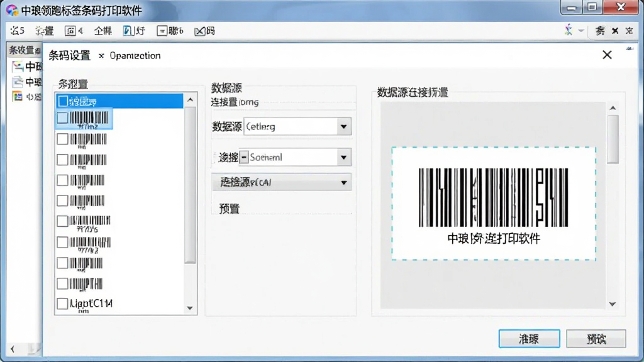The width and height of the screenshot is (644, 362).
Task: Tick the checkbox in the blue selected list row
Action: point(63,101)
